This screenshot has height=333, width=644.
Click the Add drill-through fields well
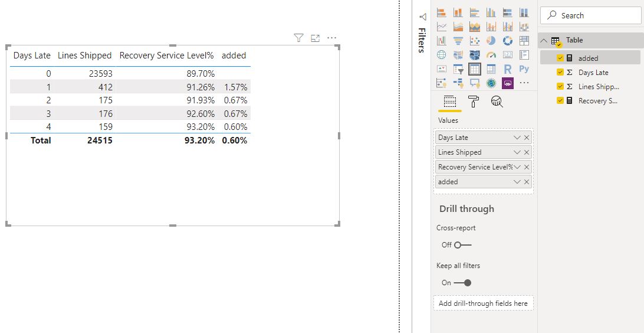pos(483,303)
